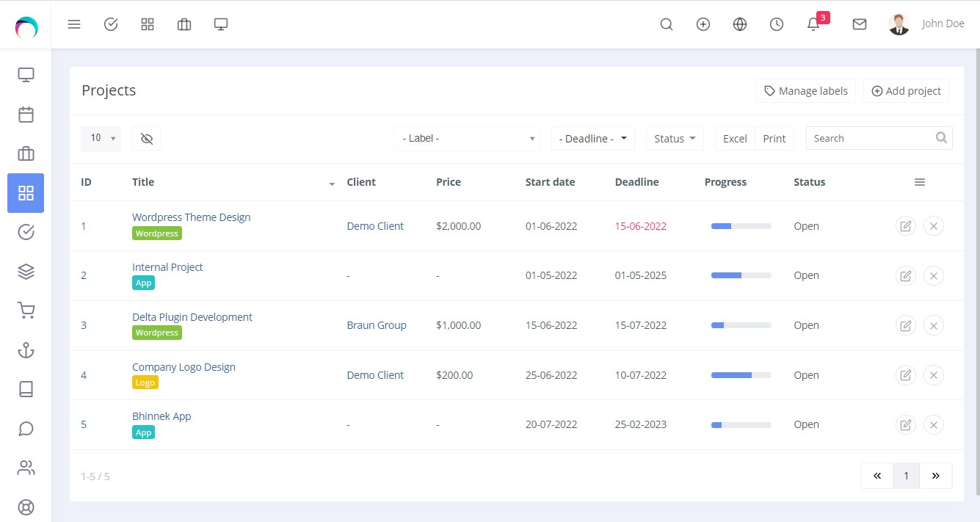Open the briefcase icon in sidebar

click(x=26, y=153)
